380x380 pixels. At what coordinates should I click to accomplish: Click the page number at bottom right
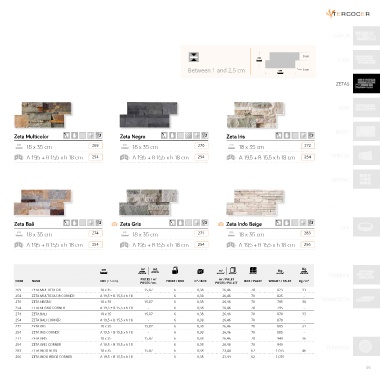[x=368, y=368]
